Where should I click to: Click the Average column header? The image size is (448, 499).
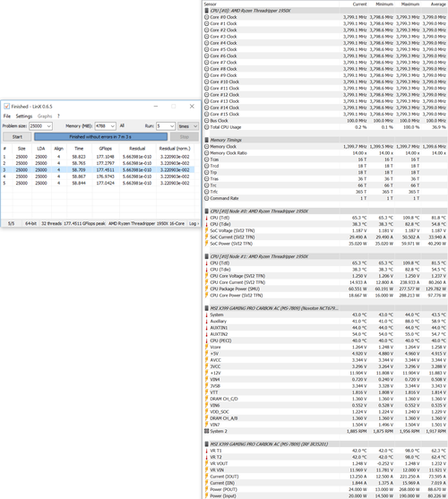coord(438,4)
